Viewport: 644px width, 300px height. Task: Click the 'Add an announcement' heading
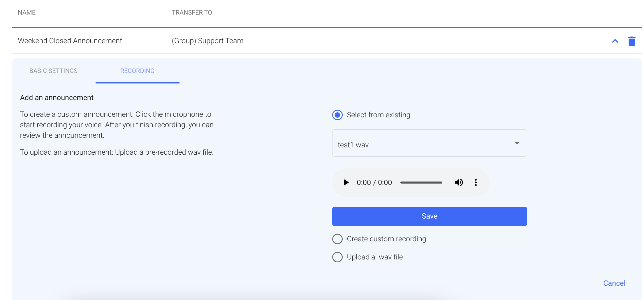(57, 98)
